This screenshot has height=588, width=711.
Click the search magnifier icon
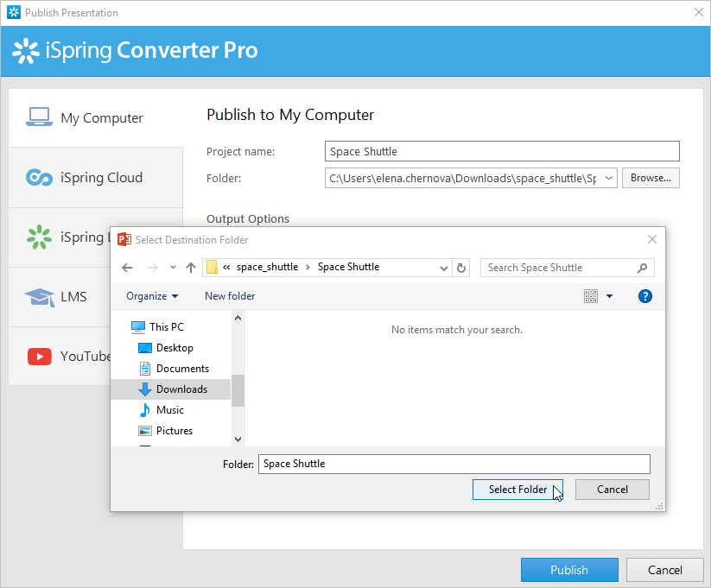[642, 268]
